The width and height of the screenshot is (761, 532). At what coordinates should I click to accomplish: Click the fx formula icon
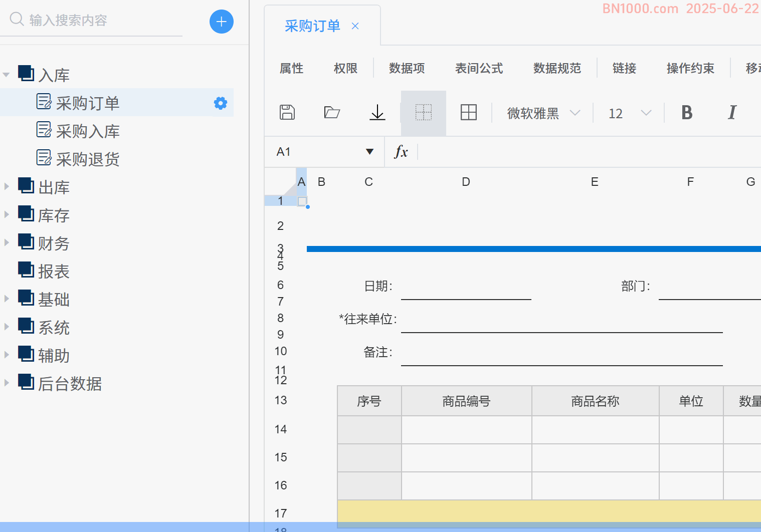pos(401,151)
